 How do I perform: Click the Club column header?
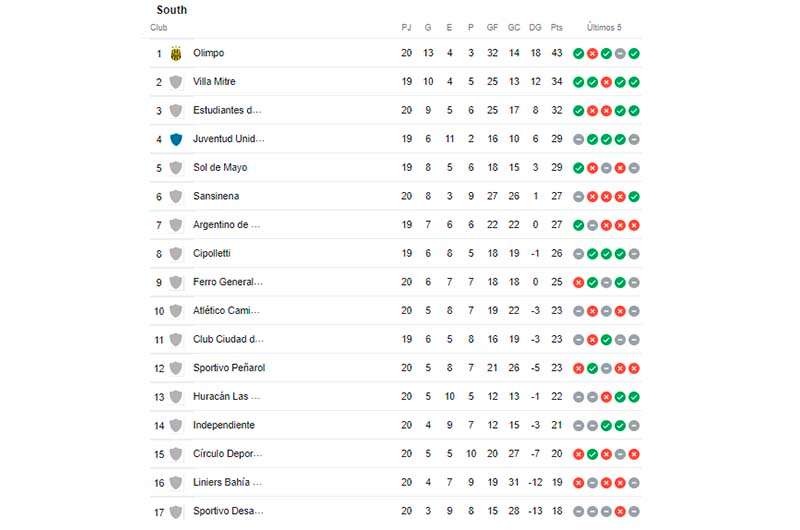click(159, 28)
